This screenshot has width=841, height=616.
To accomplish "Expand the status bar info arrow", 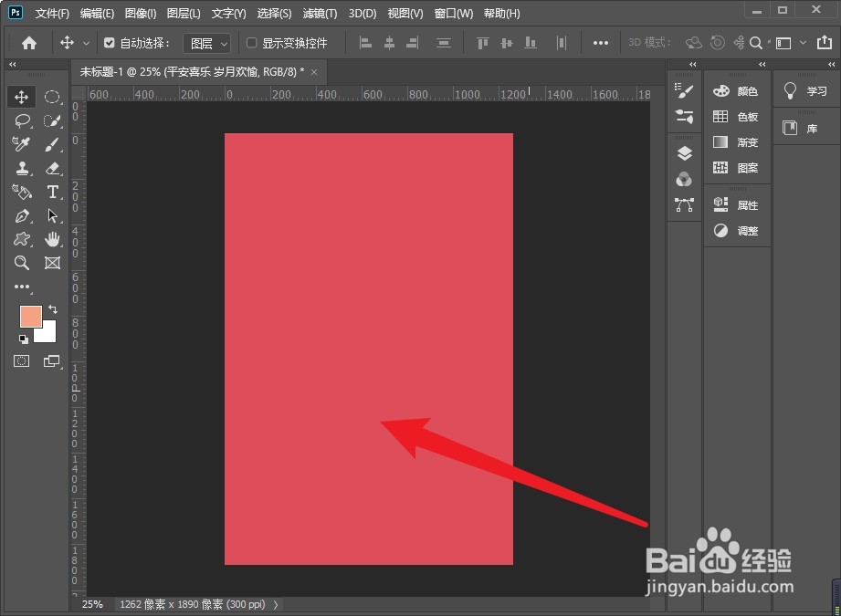I will pos(276,605).
